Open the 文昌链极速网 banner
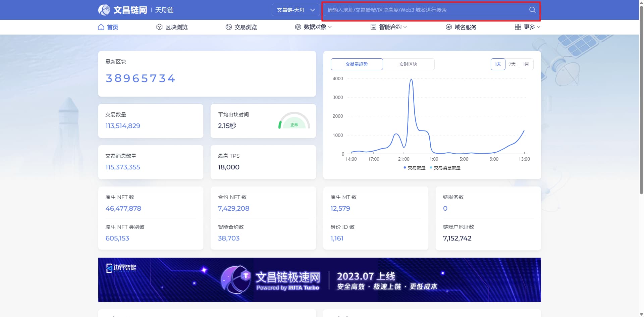Screen dimensions: 644x317 [x=319, y=280]
